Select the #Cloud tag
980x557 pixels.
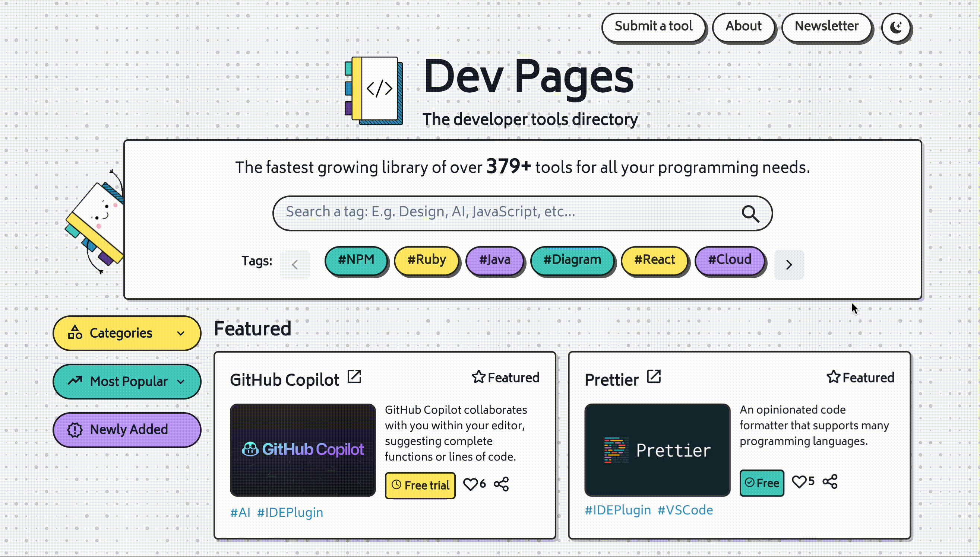pyautogui.click(x=730, y=260)
